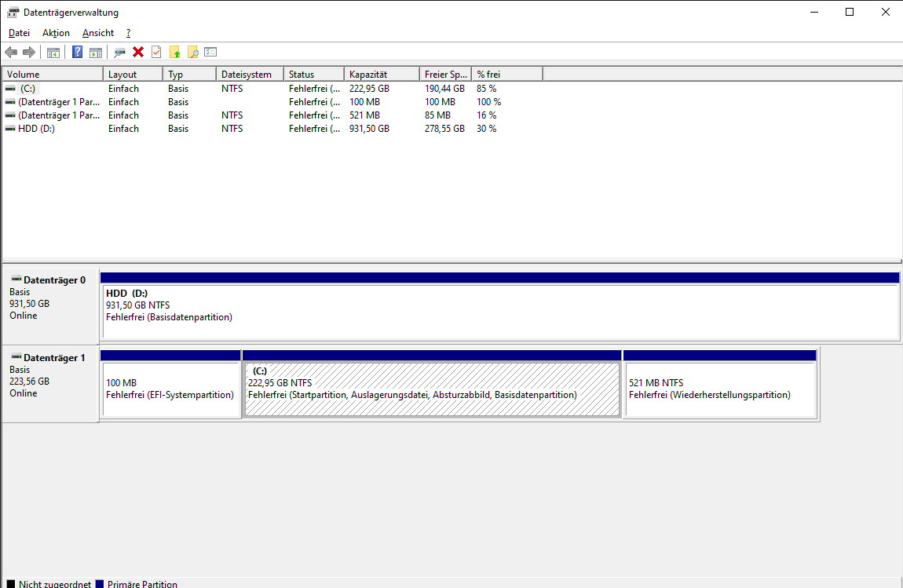Sort by the Freier Sp... column header
The image size is (903, 588).
446,75
